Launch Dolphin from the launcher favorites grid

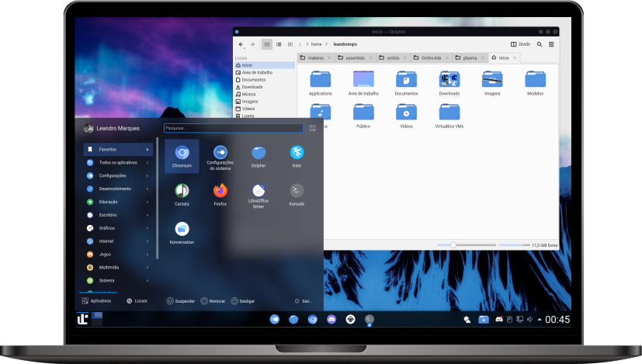[x=259, y=155]
